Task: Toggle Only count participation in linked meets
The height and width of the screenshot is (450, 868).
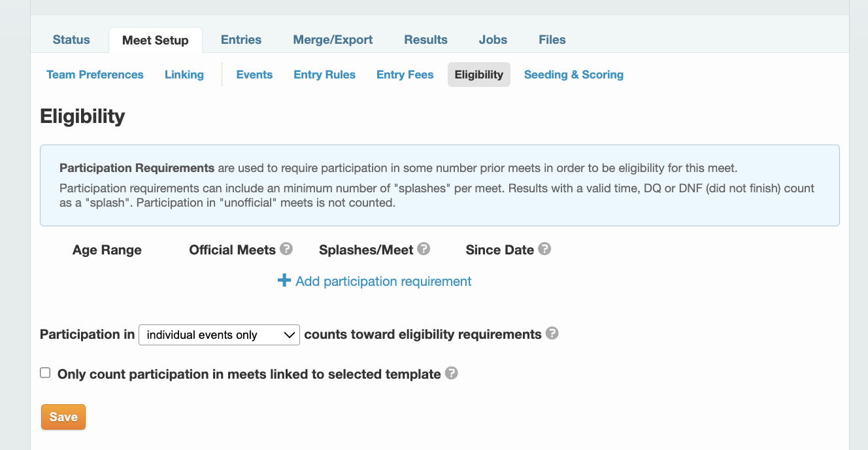Action: 45,373
